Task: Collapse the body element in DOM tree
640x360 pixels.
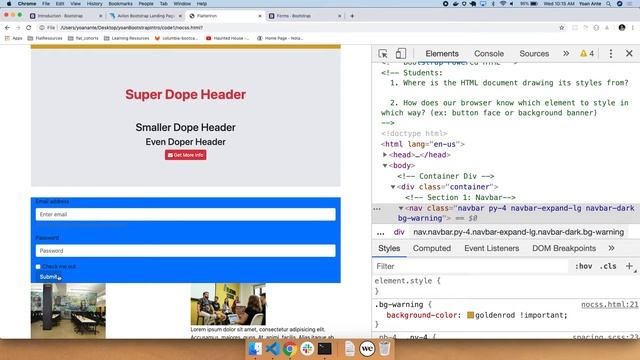Action: (x=384, y=165)
